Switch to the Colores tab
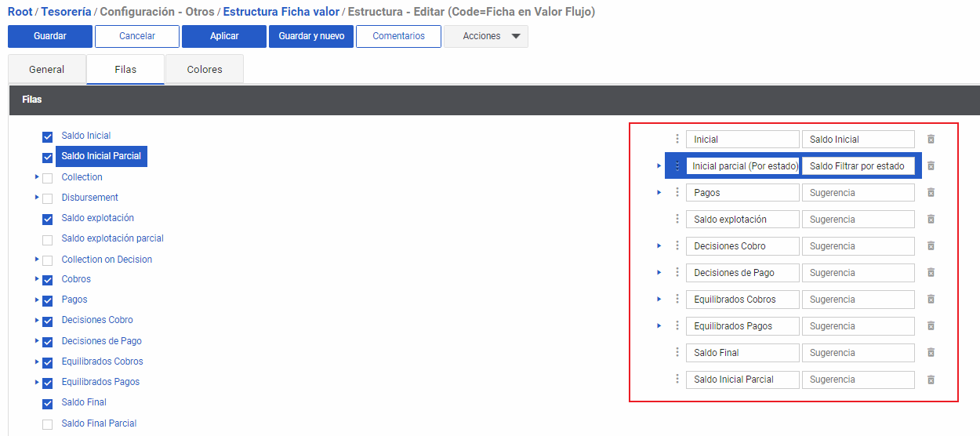Screen dimensions: 980x436 205,70
